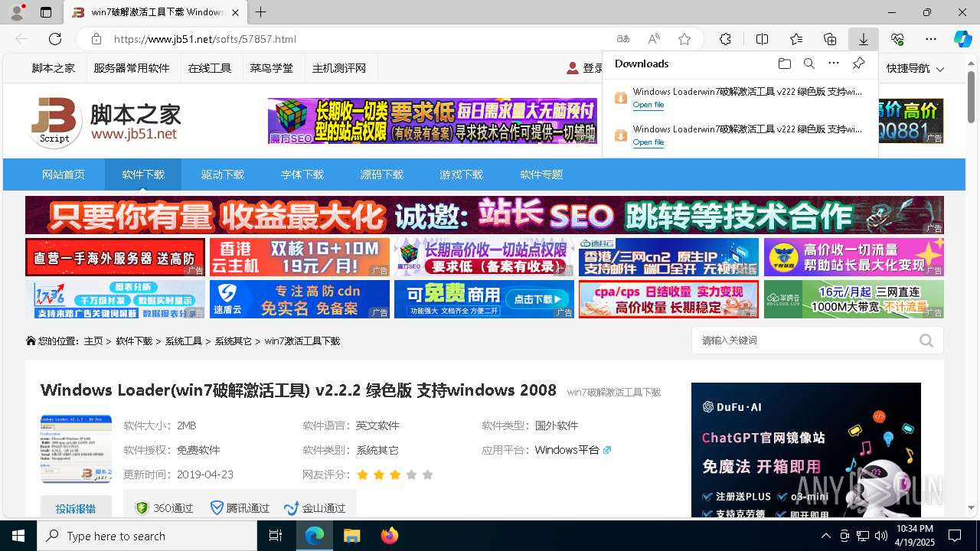Click the Windows平台 external link icon
Screen dimensions: 980x551
pos(607,450)
